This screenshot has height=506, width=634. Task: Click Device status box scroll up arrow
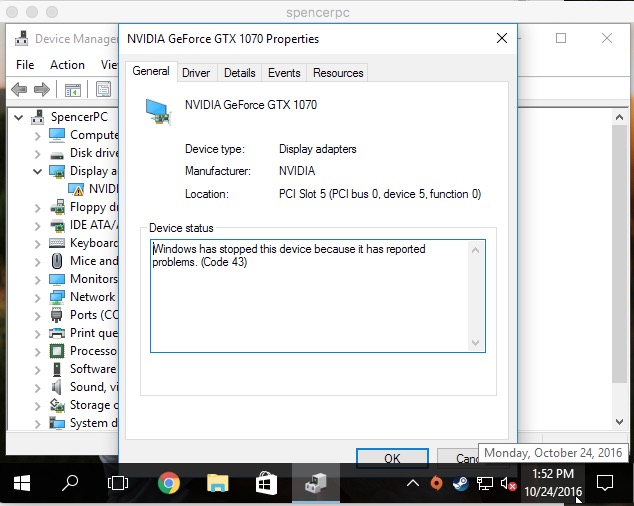[x=476, y=250]
